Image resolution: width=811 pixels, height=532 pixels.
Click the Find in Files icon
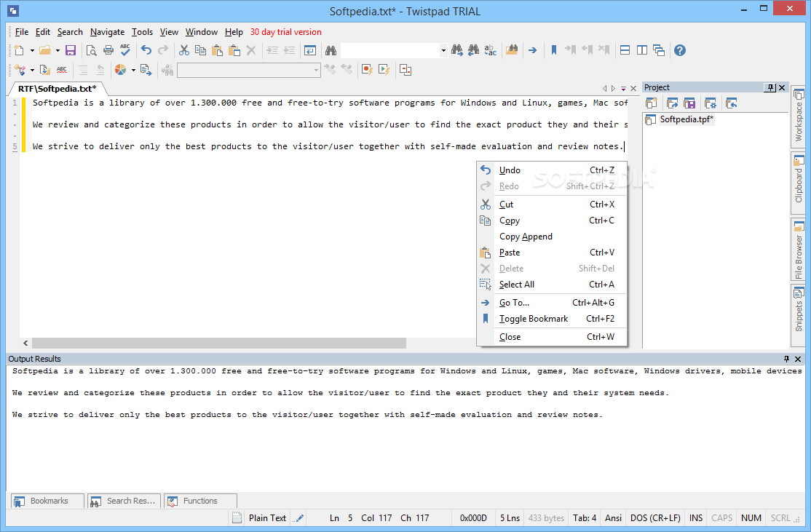point(512,50)
